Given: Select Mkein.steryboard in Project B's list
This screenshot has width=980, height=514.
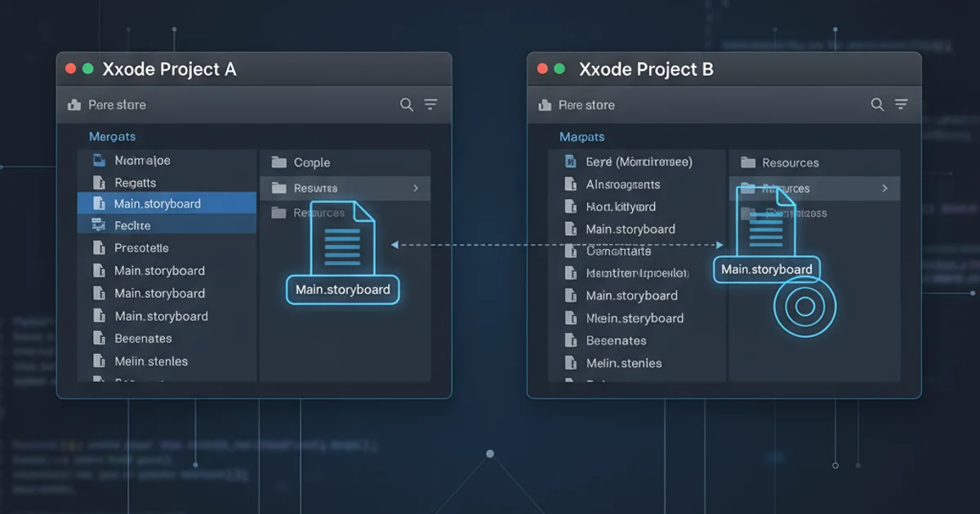Looking at the screenshot, I should tap(635, 318).
